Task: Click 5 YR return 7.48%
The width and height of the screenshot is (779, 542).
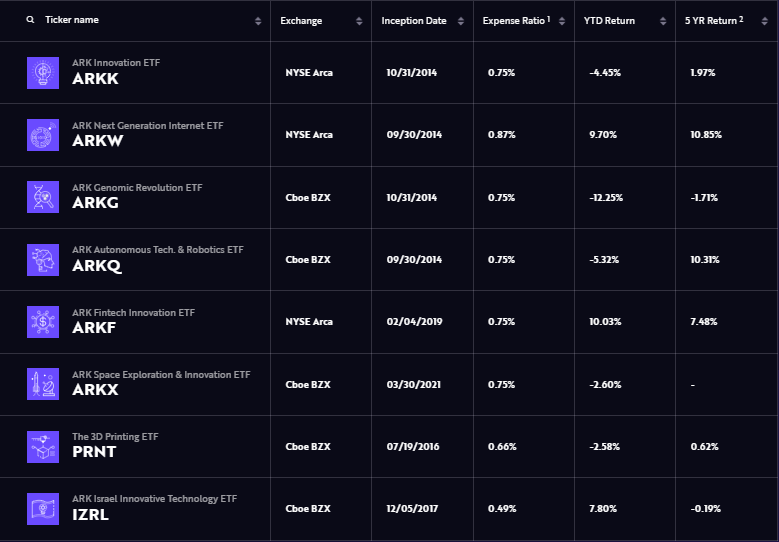Action: (704, 322)
